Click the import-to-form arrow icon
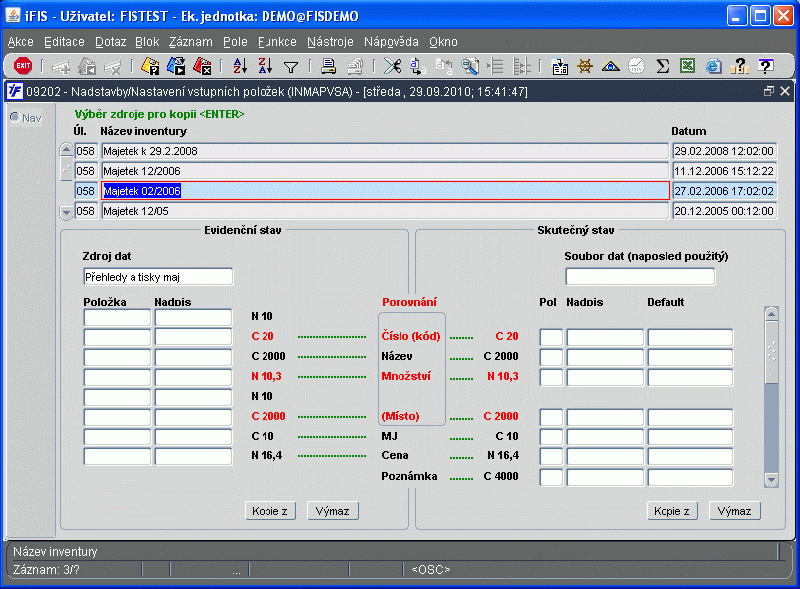The width and height of the screenshot is (800, 589). tap(560, 66)
